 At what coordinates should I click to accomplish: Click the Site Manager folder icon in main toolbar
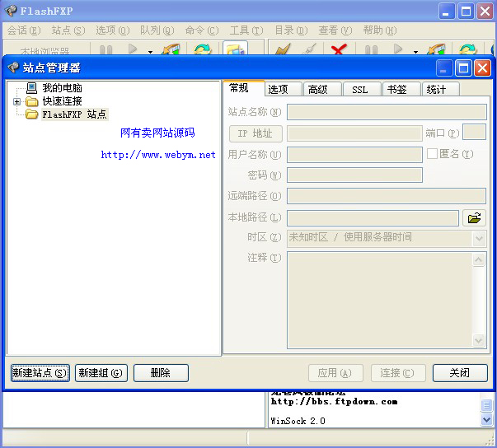click(235, 49)
